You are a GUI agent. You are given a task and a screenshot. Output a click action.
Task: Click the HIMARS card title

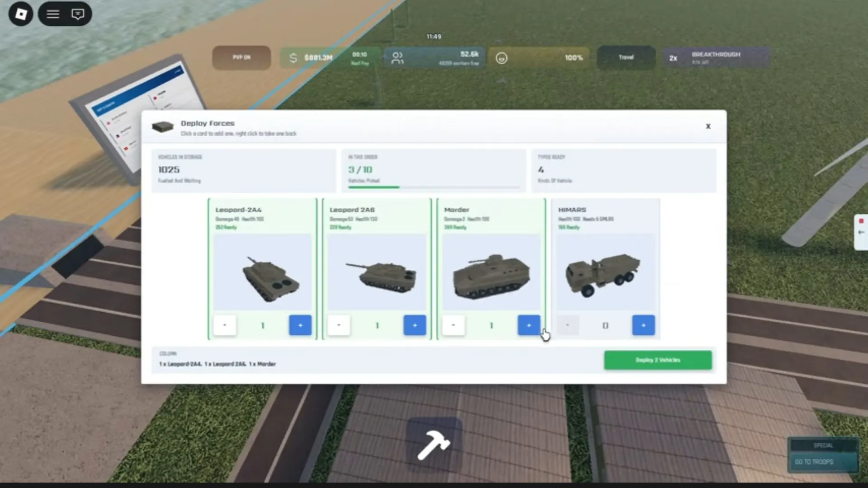tap(572, 210)
